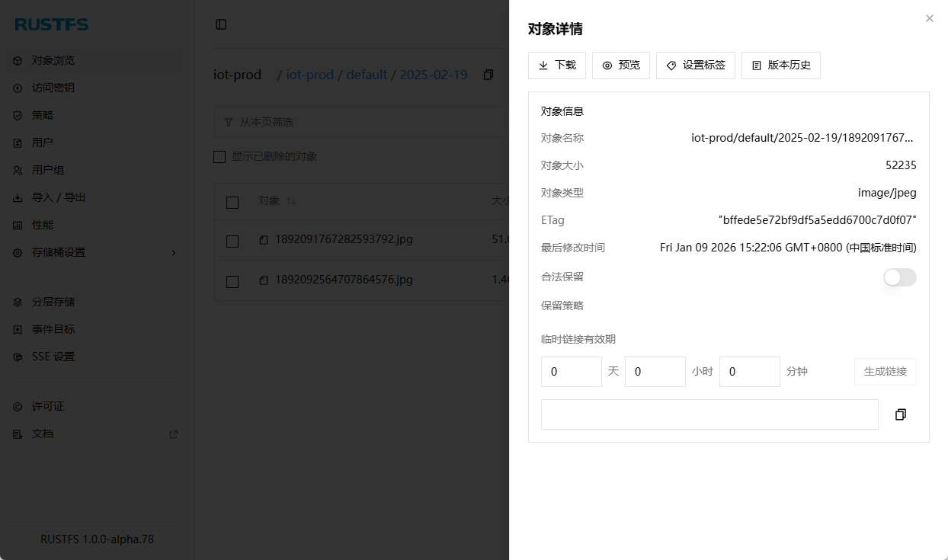Click the 分层存储 layers icon
948x560 pixels.
(x=18, y=302)
